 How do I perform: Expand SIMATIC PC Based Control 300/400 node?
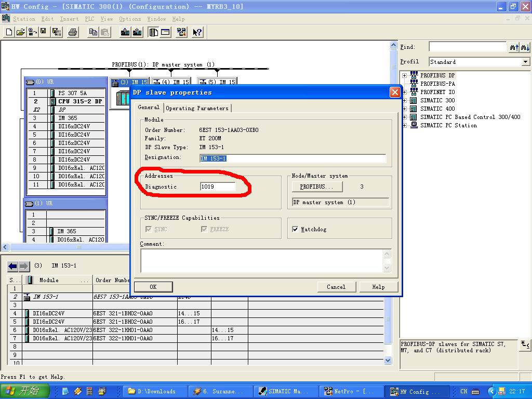click(x=404, y=117)
